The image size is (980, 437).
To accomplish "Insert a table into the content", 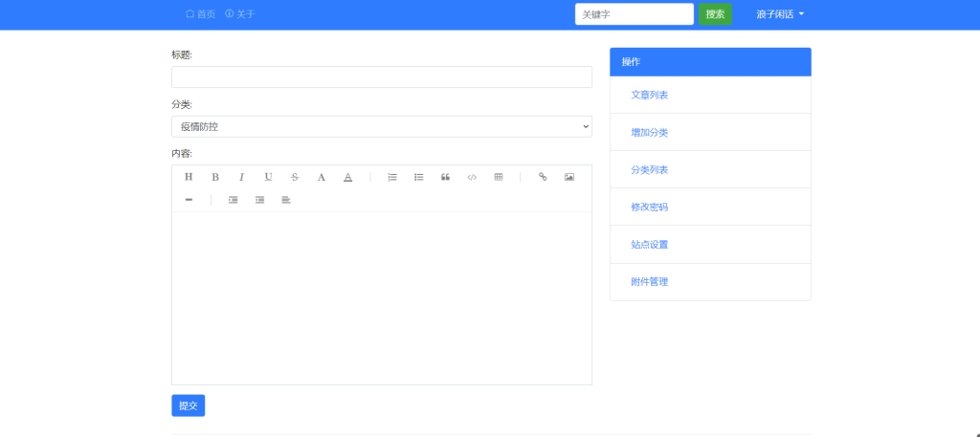I will [499, 177].
